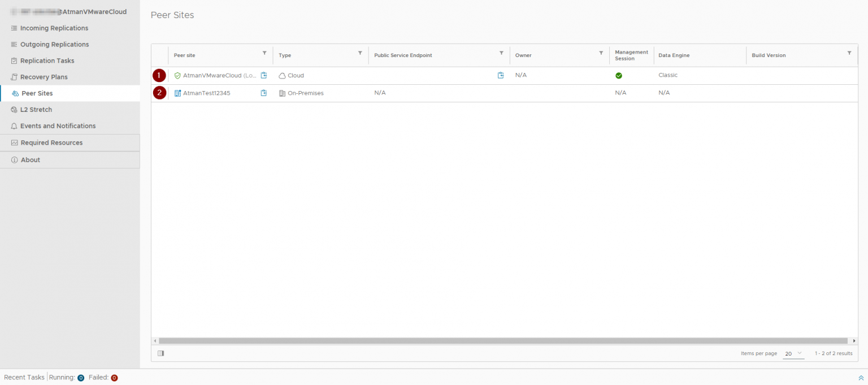
Task: Open the Public Service Endpoint column filter
Action: (x=501, y=53)
